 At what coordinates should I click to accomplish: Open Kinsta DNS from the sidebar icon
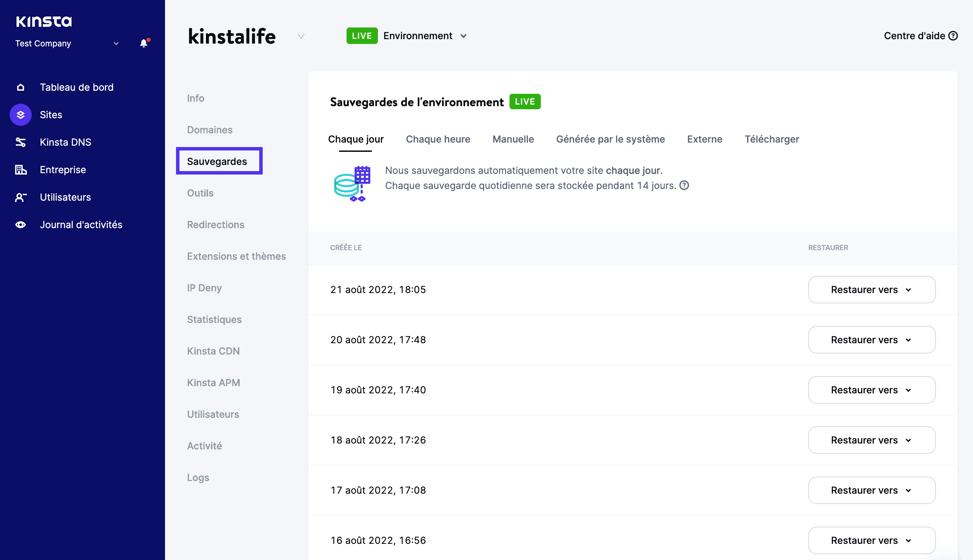(x=20, y=142)
